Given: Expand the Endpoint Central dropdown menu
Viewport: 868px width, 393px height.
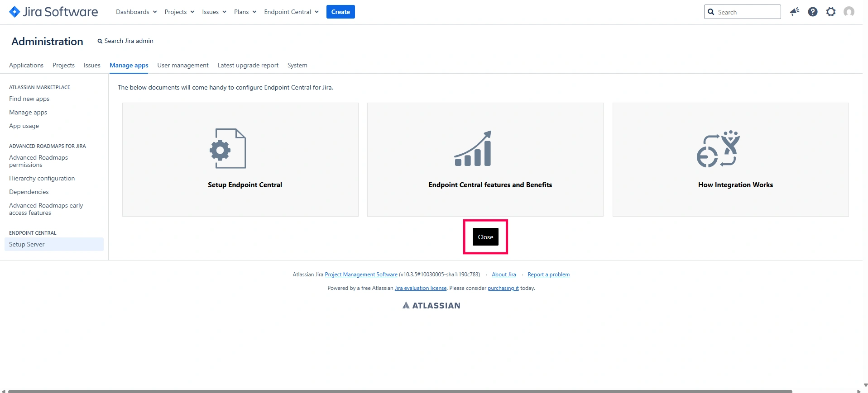Looking at the screenshot, I should 292,12.
